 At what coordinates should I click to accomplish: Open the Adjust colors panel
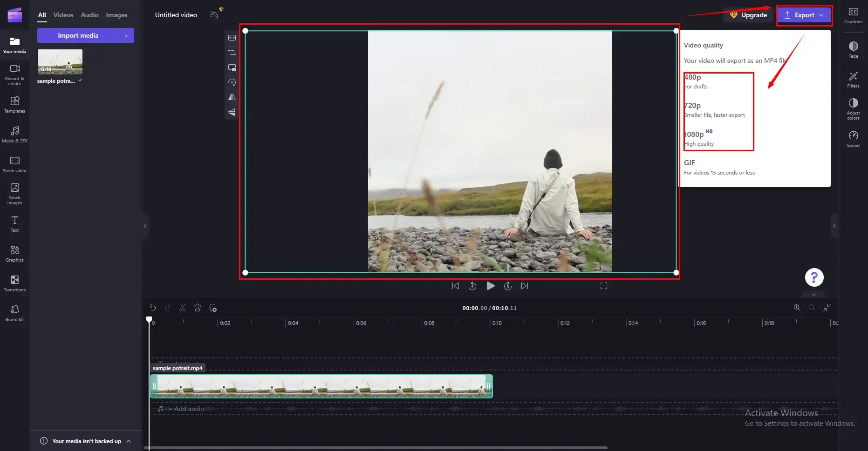click(853, 108)
